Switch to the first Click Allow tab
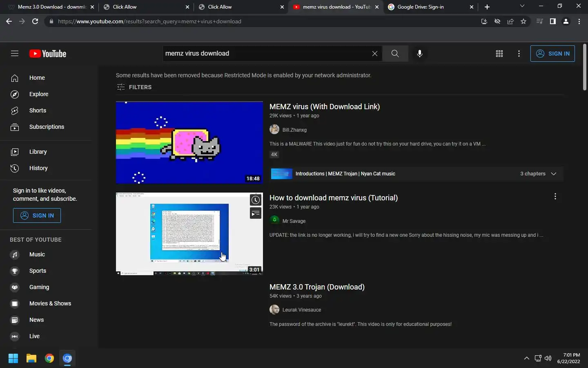The width and height of the screenshot is (588, 368). 145,7
